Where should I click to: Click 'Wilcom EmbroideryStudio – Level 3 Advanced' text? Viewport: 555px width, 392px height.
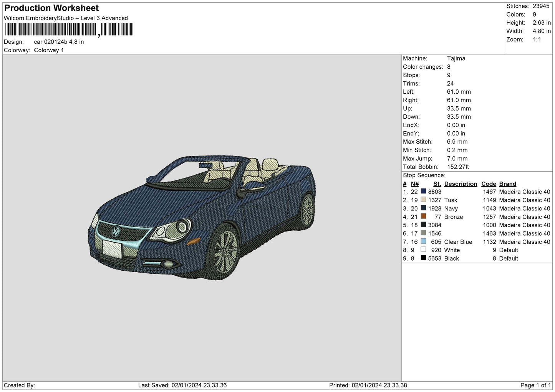click(66, 18)
